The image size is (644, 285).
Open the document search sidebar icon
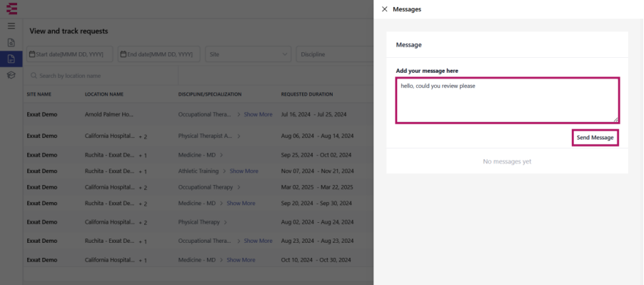[11, 42]
